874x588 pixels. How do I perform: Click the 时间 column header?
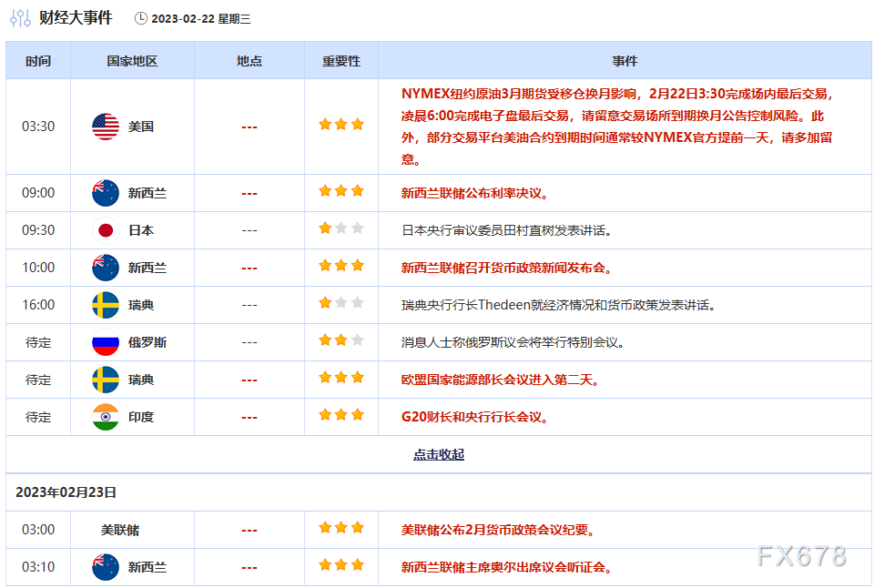[36, 61]
